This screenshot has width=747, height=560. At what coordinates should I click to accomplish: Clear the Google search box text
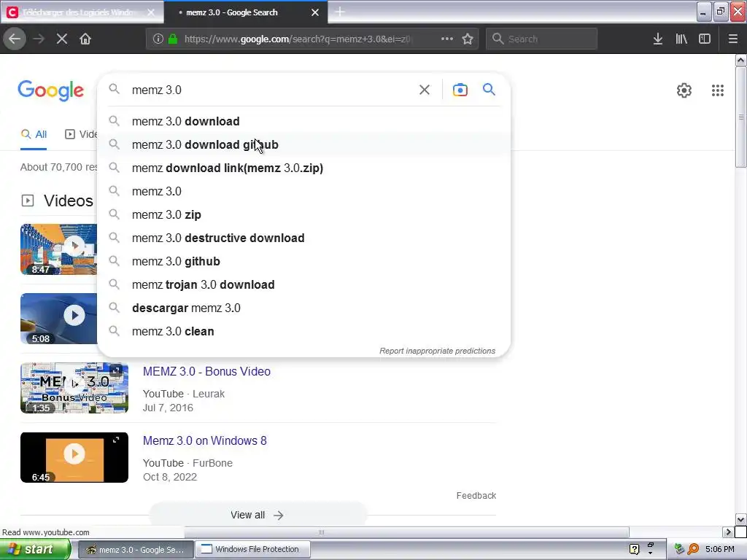coord(424,90)
